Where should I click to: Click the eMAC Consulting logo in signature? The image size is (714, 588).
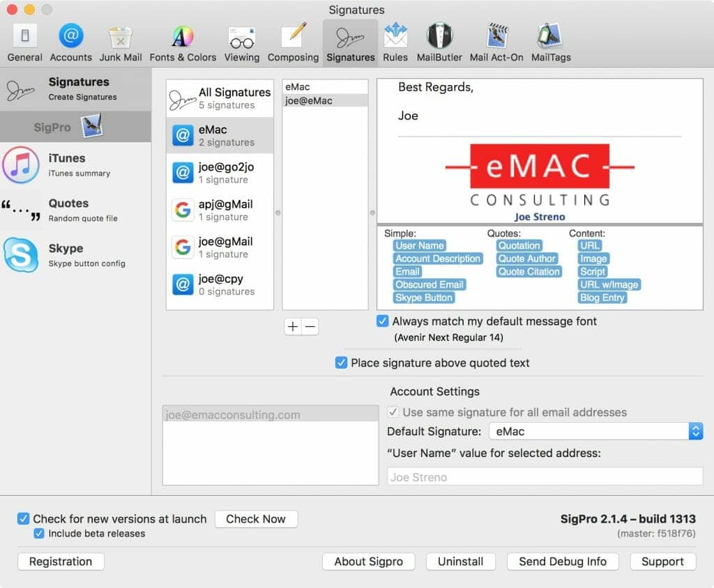tap(540, 176)
